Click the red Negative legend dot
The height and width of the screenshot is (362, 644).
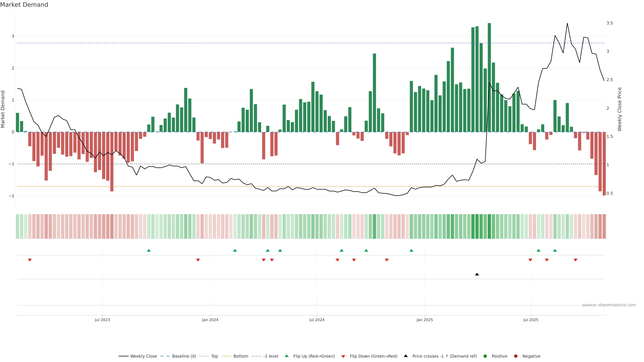coord(516,356)
